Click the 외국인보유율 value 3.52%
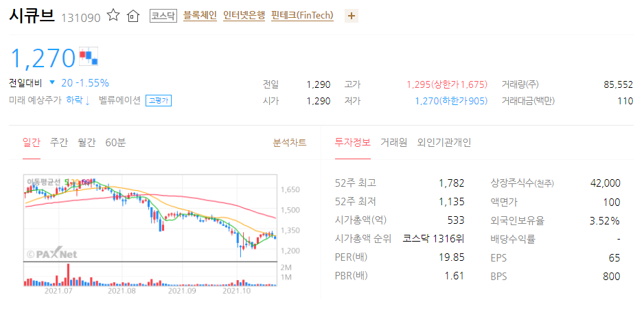The width and height of the screenshot is (644, 313). pos(604,220)
